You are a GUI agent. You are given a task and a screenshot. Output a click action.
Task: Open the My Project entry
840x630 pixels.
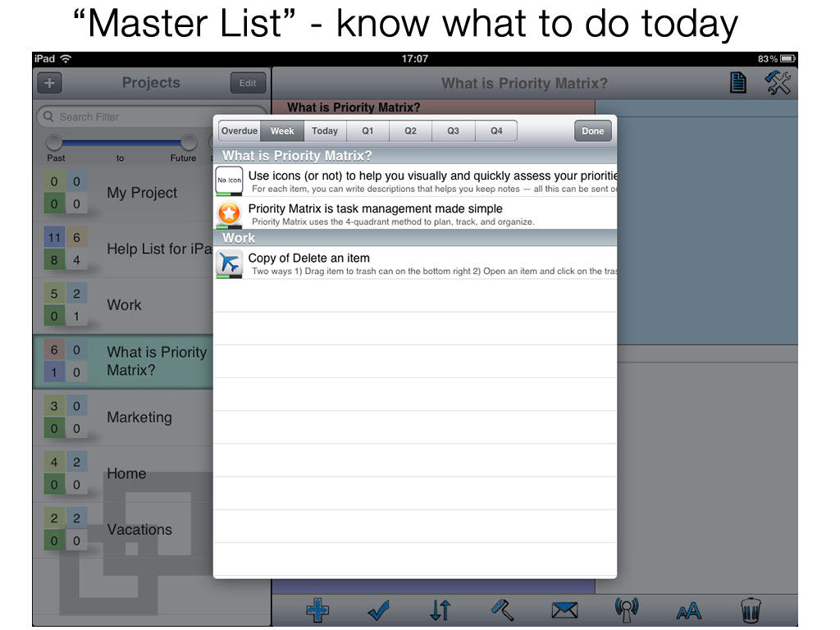(x=123, y=193)
